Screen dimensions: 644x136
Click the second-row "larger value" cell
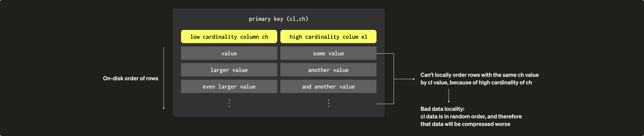[x=229, y=70]
